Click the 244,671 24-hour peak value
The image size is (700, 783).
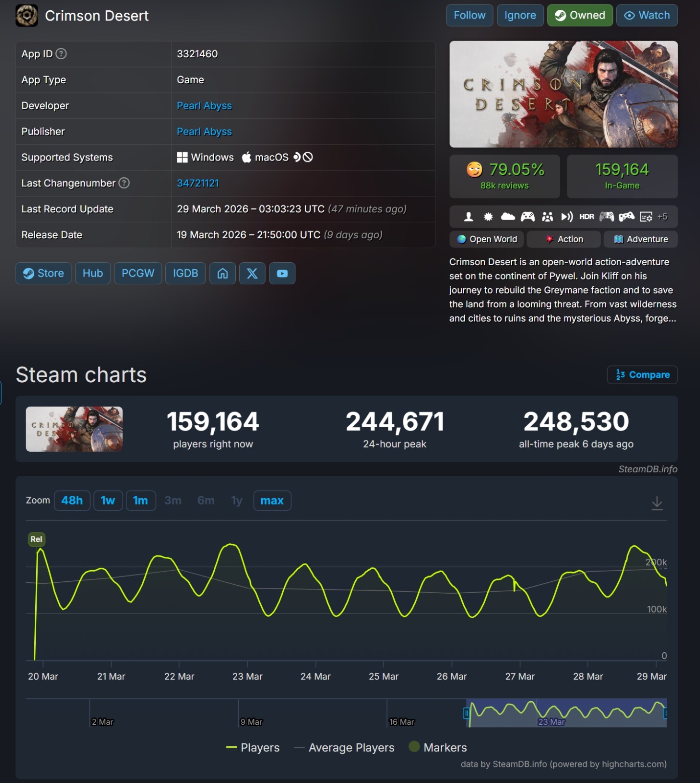[395, 421]
